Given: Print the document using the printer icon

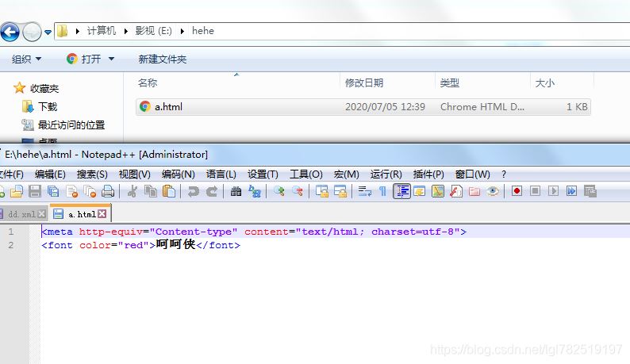Looking at the screenshot, I should pos(108,191).
